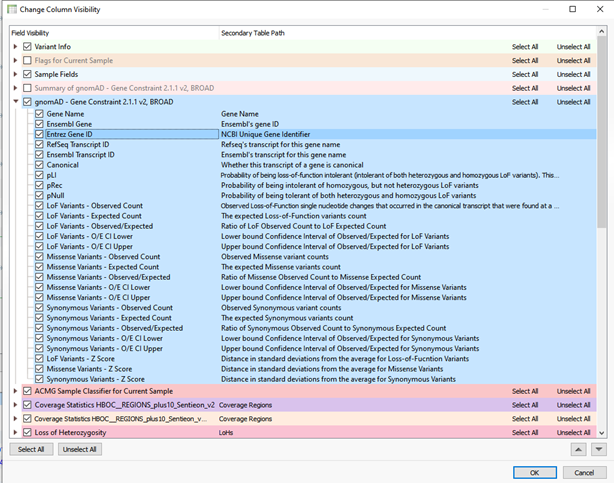This screenshot has width=614, height=483.
Task: Toggle the pLI field checkbox
Action: click(x=39, y=175)
